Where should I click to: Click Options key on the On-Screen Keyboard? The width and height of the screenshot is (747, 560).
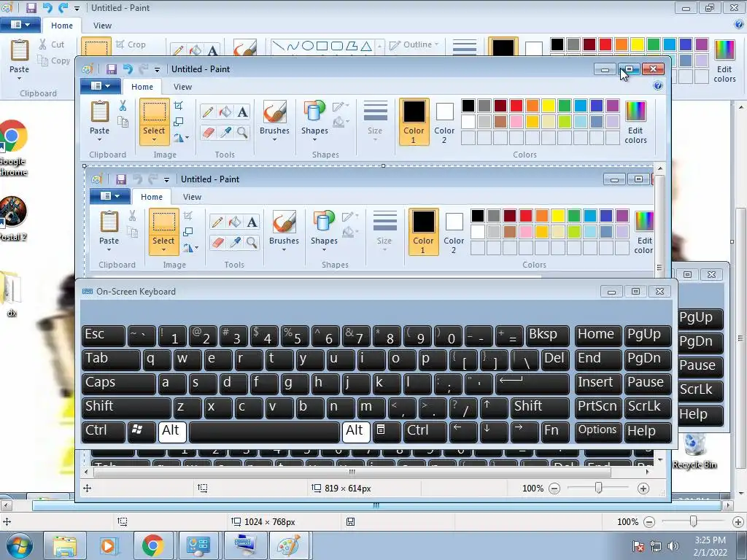point(597,430)
